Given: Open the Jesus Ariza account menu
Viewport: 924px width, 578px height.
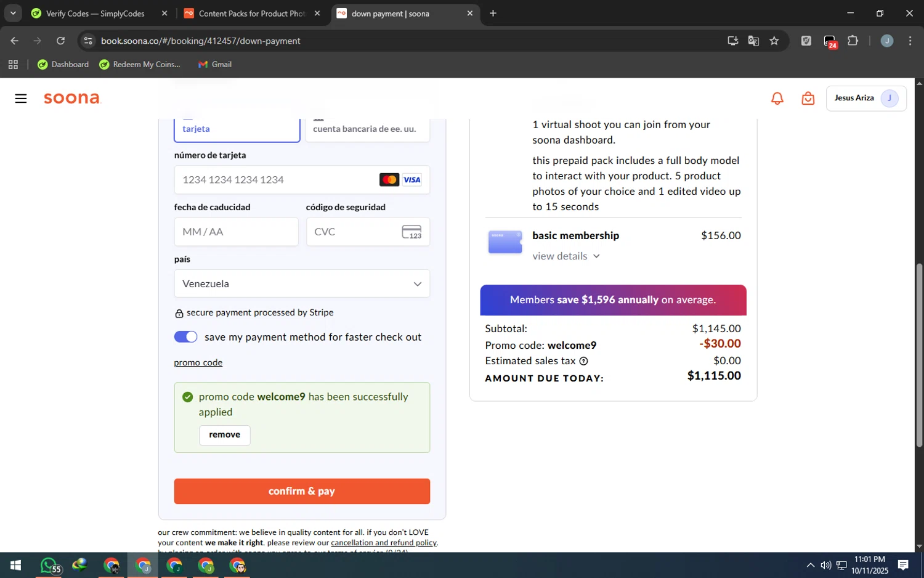Looking at the screenshot, I should click(x=866, y=99).
